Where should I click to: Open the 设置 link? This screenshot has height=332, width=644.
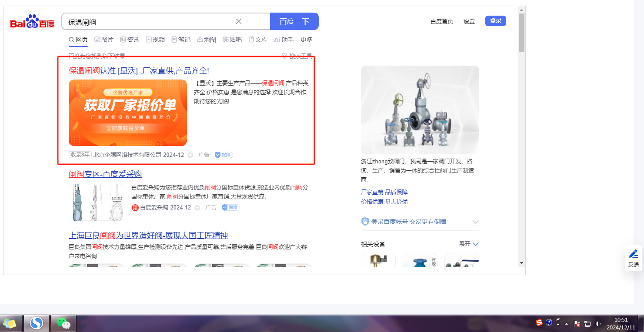click(x=469, y=21)
